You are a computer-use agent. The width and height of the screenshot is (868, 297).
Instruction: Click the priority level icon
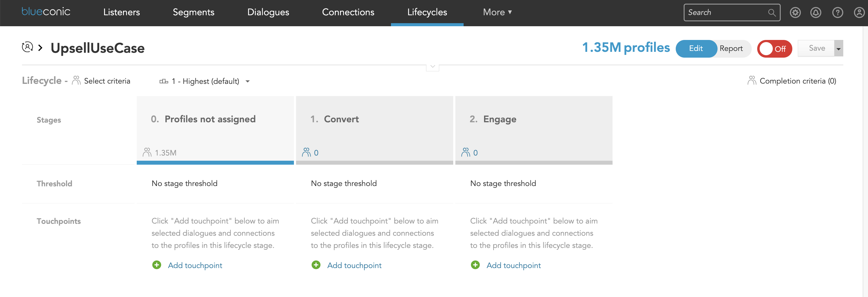(x=164, y=81)
